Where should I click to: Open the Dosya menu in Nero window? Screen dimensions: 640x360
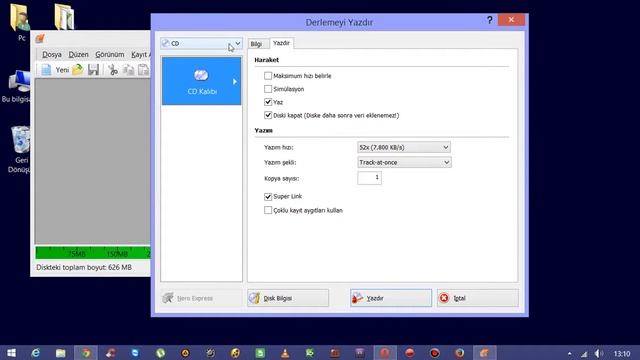tap(52, 54)
